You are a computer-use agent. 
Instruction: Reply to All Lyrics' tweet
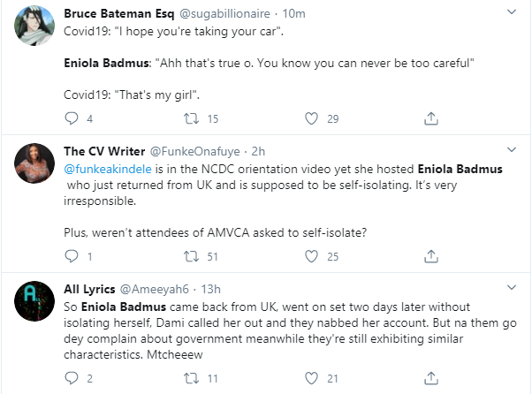tap(72, 379)
